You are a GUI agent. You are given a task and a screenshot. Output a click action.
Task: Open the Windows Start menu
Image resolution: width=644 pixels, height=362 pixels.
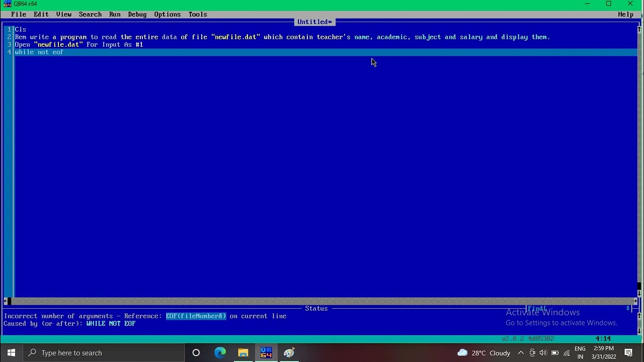(11, 353)
